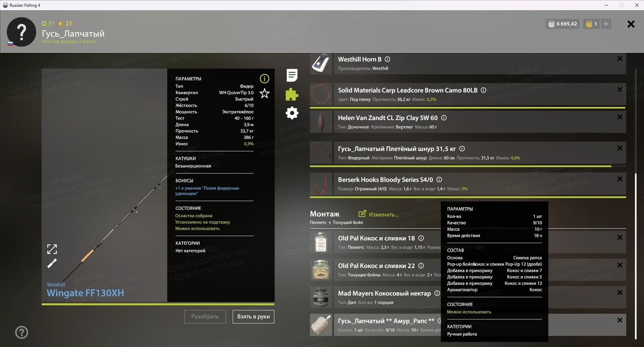Viewport: 644px width, 347px height.
Task: Open help via question mark circle icon
Action: click(x=22, y=333)
